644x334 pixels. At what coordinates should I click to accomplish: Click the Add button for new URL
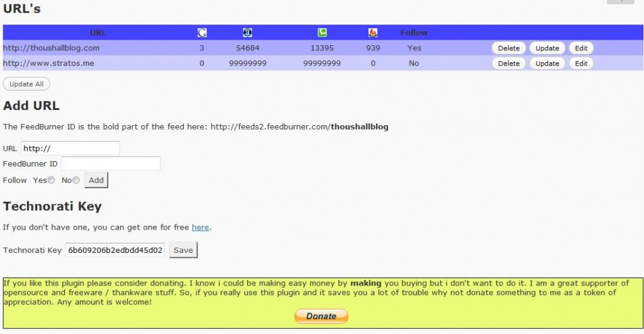(x=96, y=180)
